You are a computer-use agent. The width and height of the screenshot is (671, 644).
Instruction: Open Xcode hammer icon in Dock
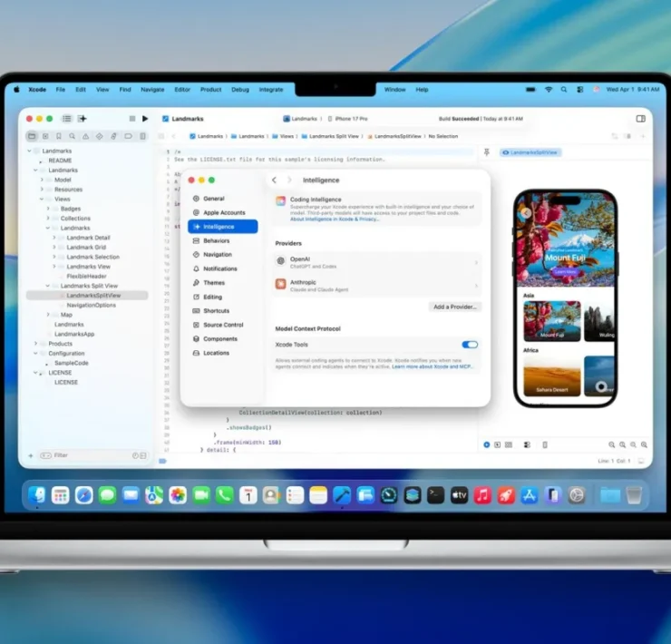[x=342, y=495]
